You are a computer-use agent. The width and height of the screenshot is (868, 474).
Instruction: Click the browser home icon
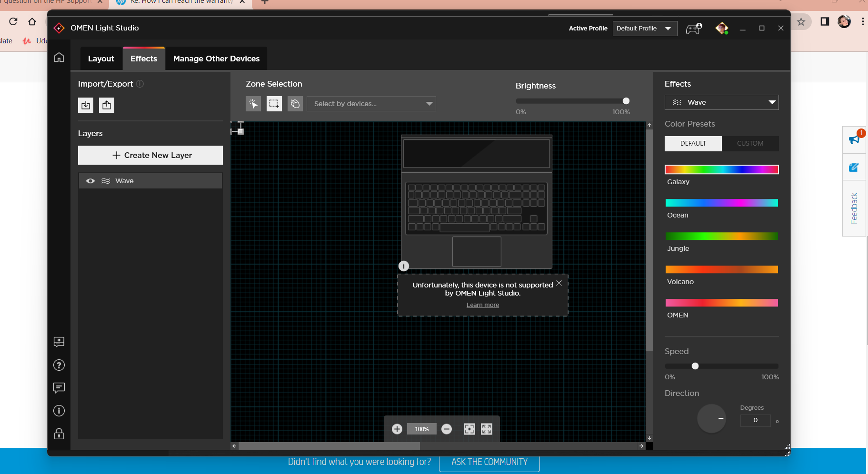[x=32, y=21]
